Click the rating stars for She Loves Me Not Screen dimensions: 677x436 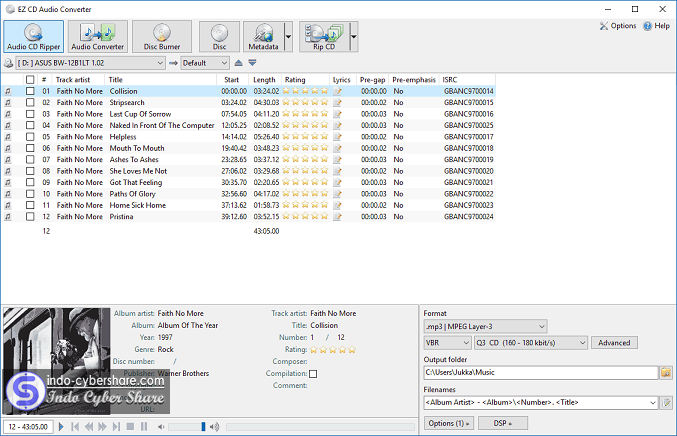(305, 171)
